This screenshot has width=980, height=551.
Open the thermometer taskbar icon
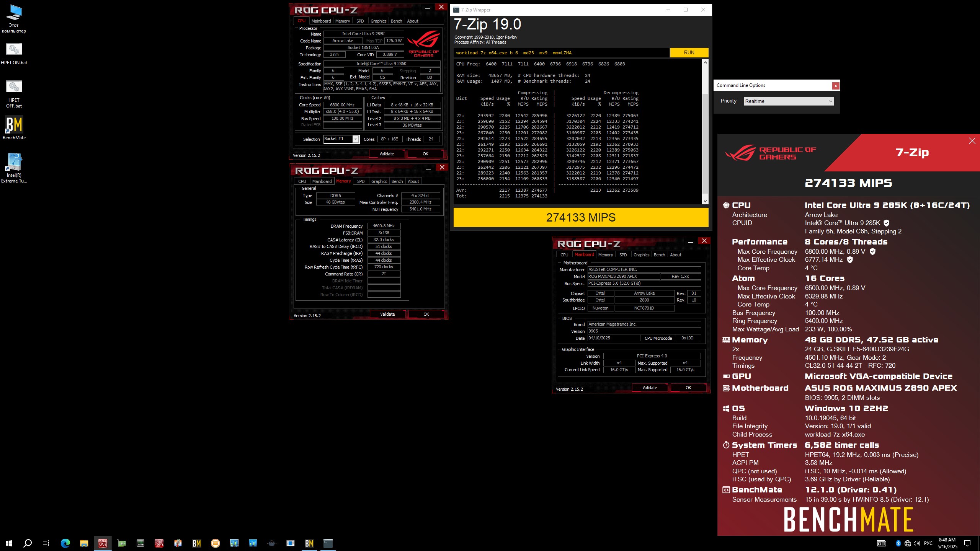click(x=178, y=543)
